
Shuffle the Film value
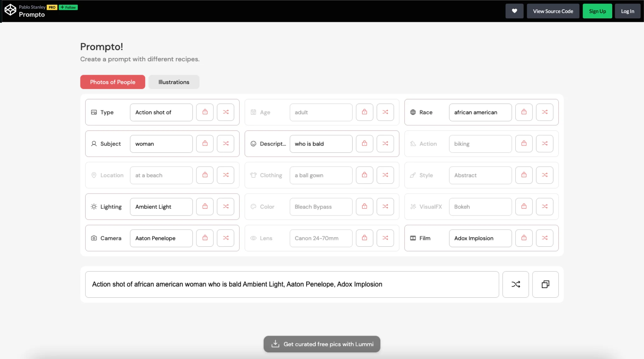[x=545, y=238]
